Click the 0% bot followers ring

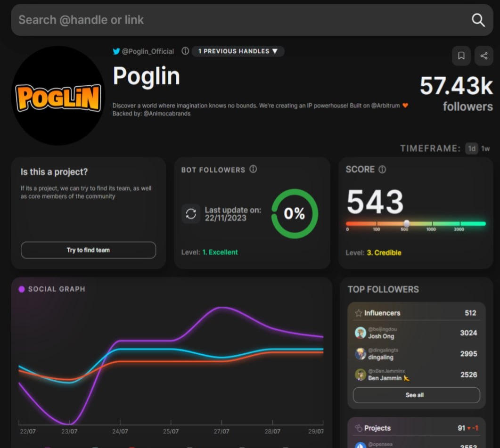tap(295, 214)
